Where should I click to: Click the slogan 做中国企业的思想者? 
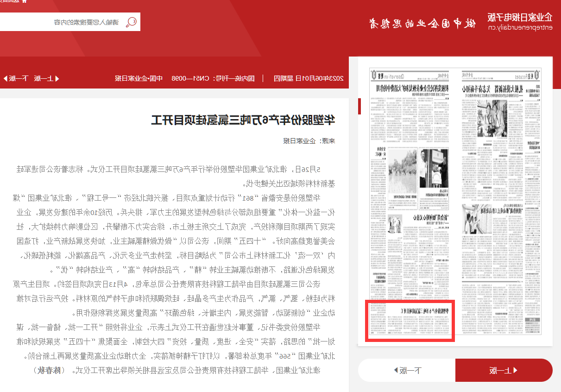(x=422, y=23)
